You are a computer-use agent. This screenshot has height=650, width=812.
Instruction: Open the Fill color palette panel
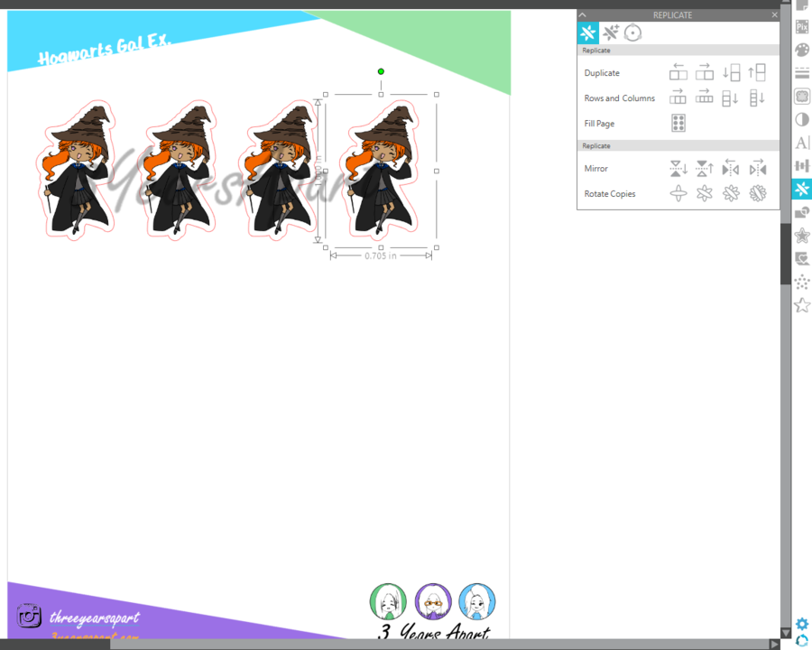click(x=802, y=50)
